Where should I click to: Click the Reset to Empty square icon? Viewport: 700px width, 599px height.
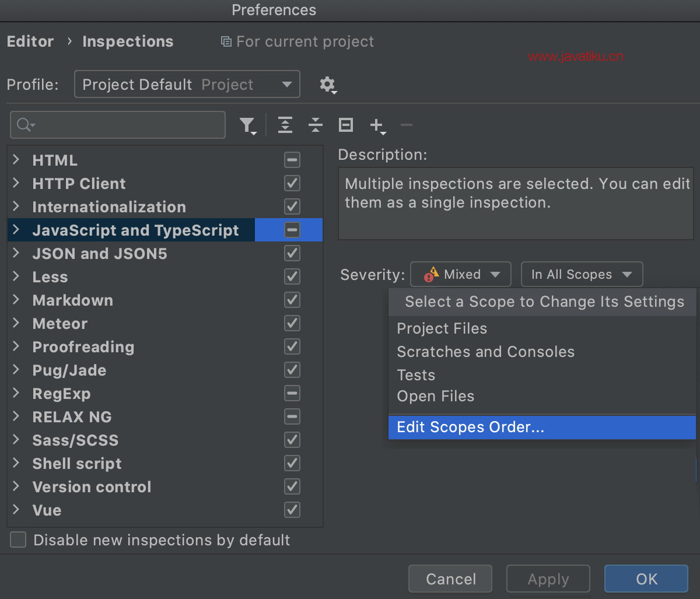346,125
